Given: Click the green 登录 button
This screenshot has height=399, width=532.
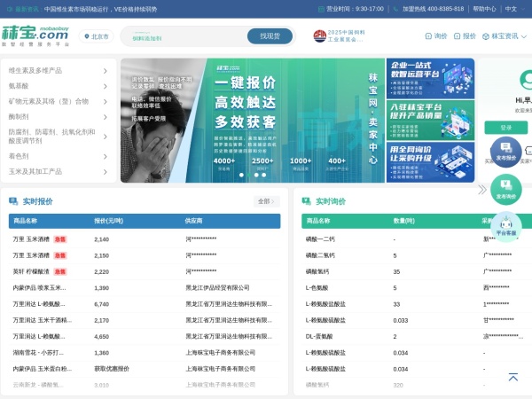Looking at the screenshot, I should pos(506,128).
